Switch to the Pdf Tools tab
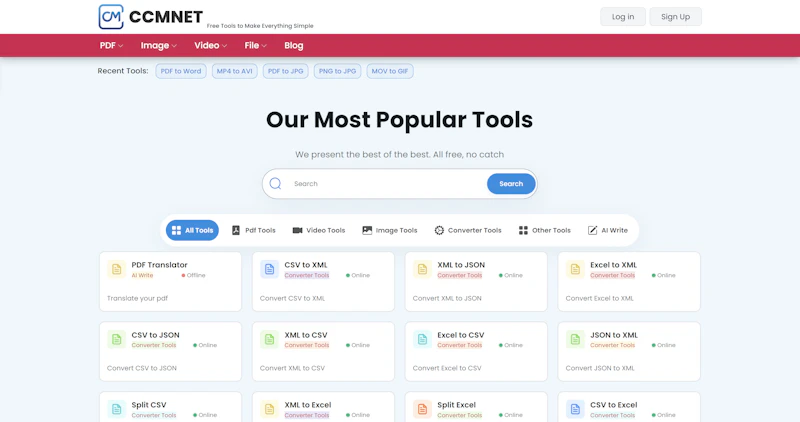The width and height of the screenshot is (800, 422). (254, 230)
